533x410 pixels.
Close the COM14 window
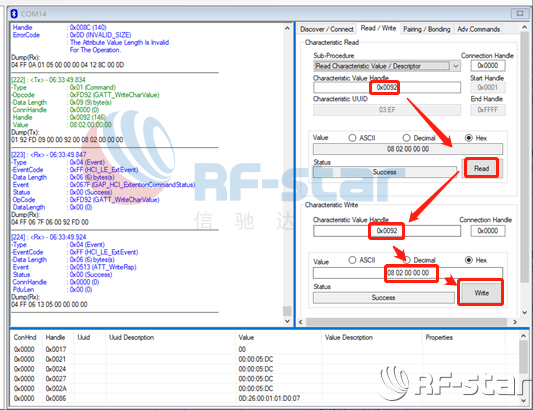[520, 14]
